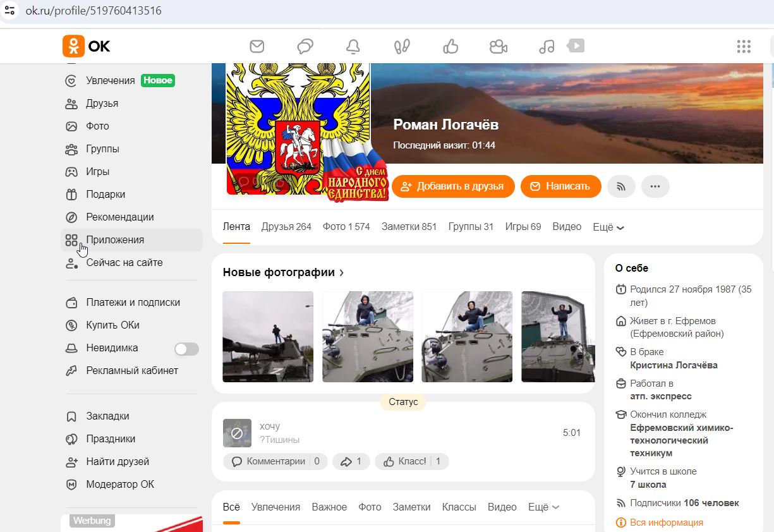Click the Подписчики 106 человек text
The width and height of the screenshot is (774, 532).
tap(684, 503)
